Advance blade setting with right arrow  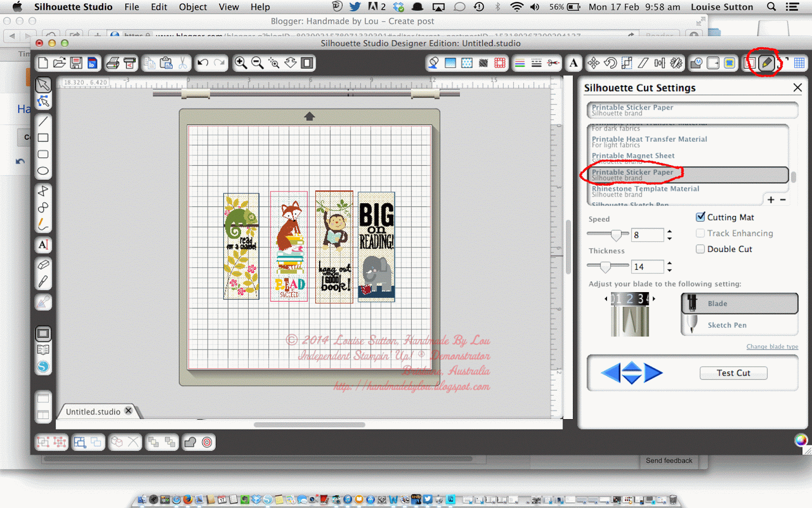pyautogui.click(x=654, y=299)
